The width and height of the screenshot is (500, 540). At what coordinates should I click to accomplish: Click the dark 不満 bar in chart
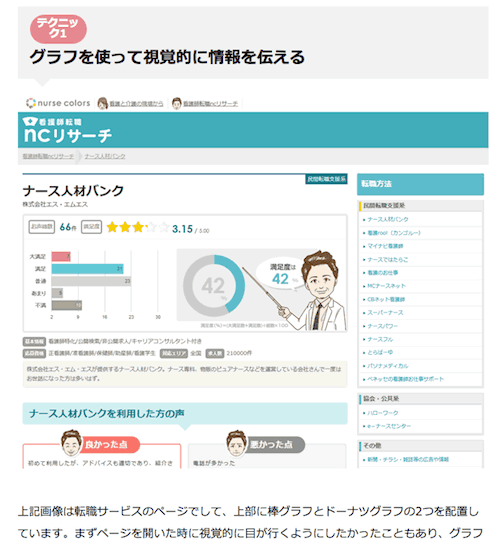(67, 305)
